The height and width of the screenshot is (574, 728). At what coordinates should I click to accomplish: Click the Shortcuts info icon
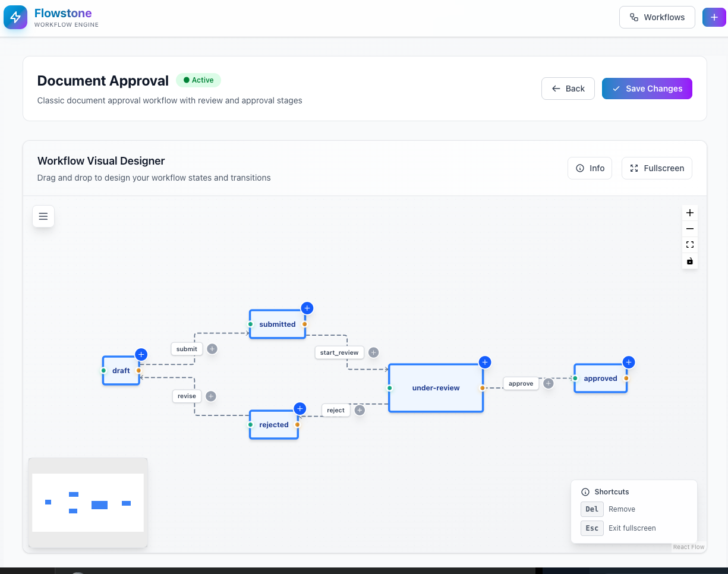(585, 492)
